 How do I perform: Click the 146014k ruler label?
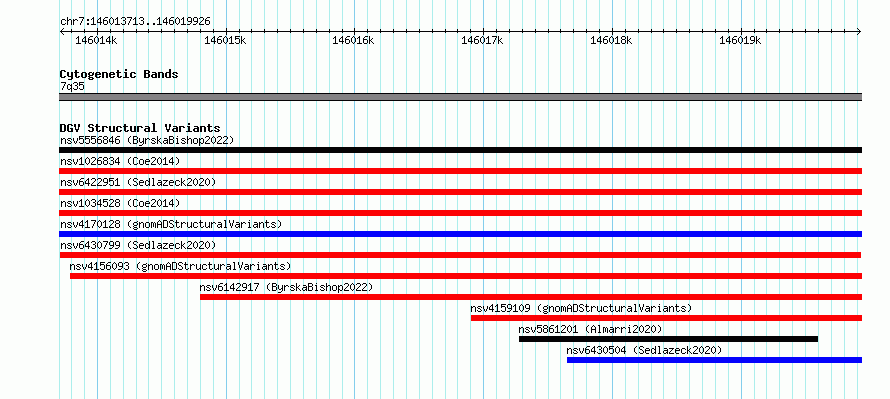(x=96, y=41)
